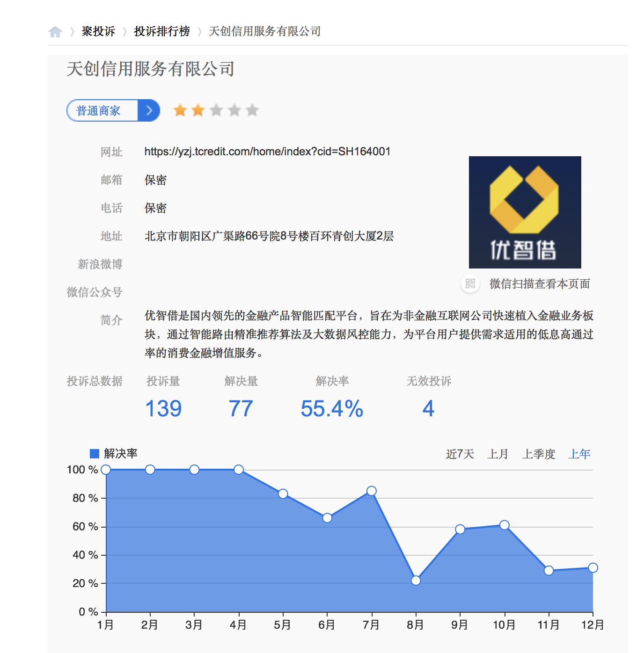
Task: Click the home icon in the breadcrumb
Action: click(x=56, y=31)
